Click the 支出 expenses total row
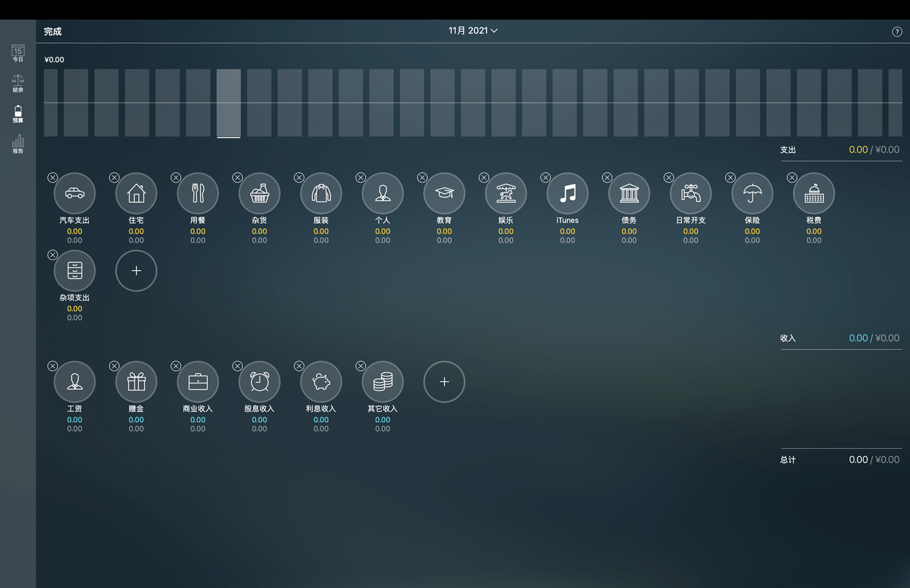This screenshot has height=588, width=910. [x=841, y=150]
